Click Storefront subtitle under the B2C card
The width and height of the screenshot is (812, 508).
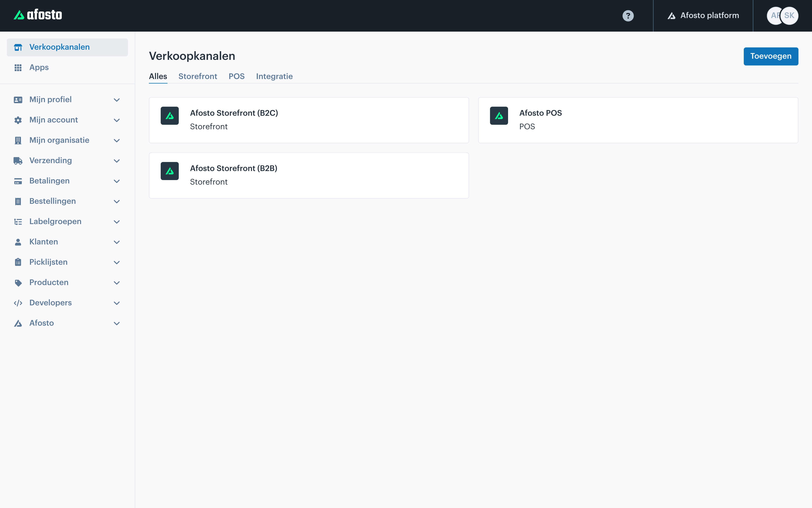pyautogui.click(x=209, y=127)
